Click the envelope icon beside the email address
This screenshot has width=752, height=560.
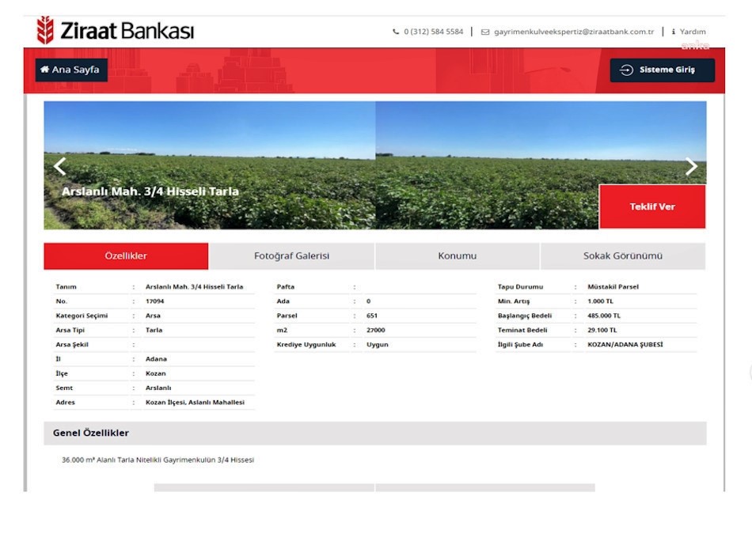pos(485,32)
